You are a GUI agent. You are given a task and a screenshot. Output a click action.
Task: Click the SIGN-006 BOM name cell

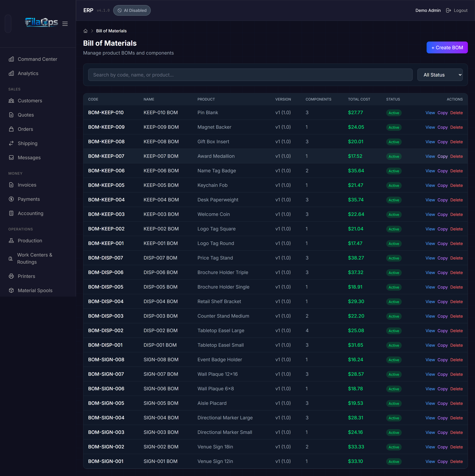[161, 389]
